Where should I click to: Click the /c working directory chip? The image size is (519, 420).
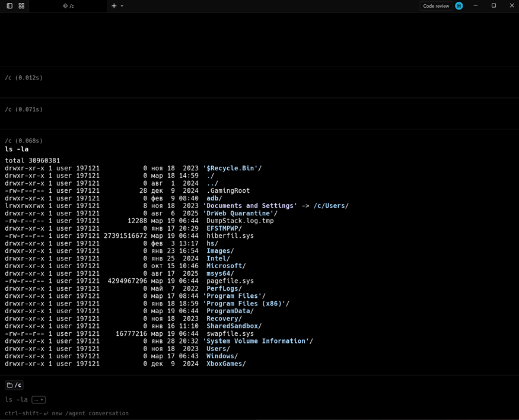point(14,385)
